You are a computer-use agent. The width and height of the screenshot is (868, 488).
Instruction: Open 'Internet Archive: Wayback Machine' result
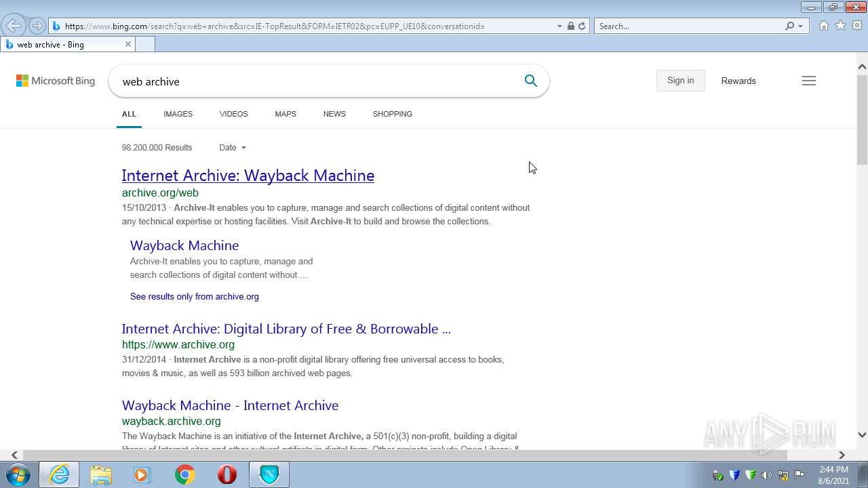point(248,176)
